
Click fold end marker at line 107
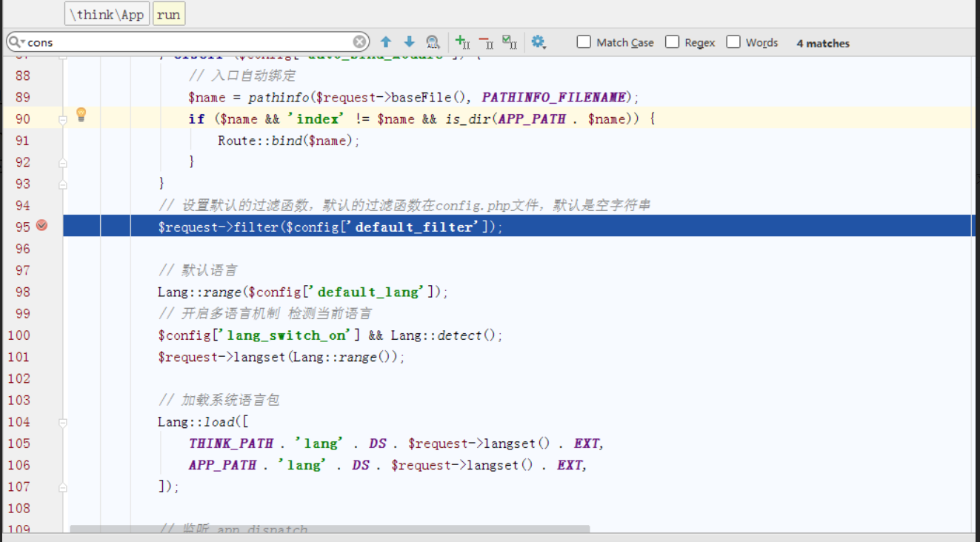click(63, 487)
